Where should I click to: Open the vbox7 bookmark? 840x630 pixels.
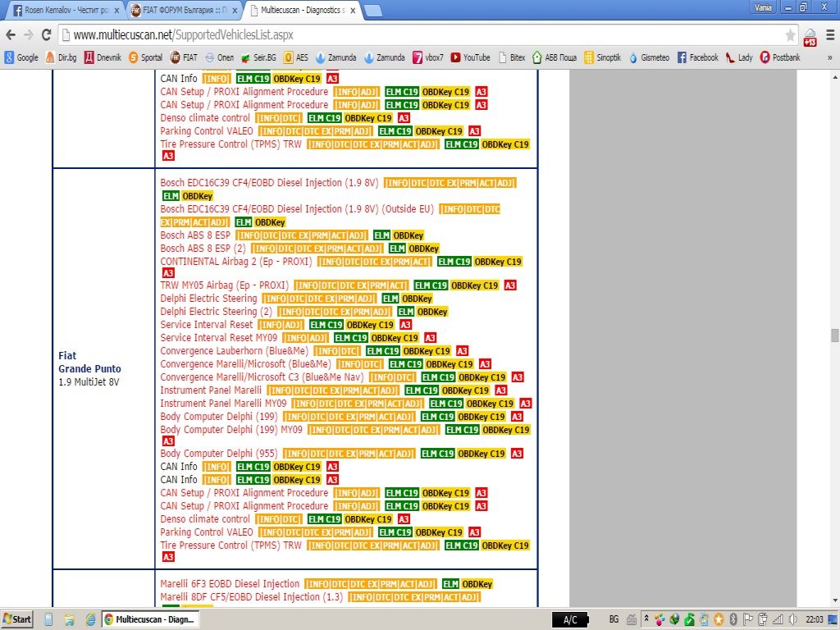(x=429, y=57)
